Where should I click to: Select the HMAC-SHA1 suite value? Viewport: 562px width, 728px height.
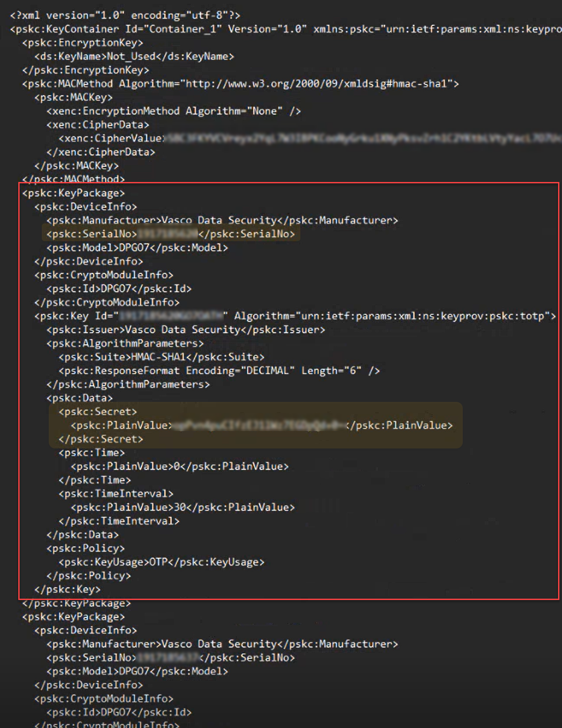158,357
